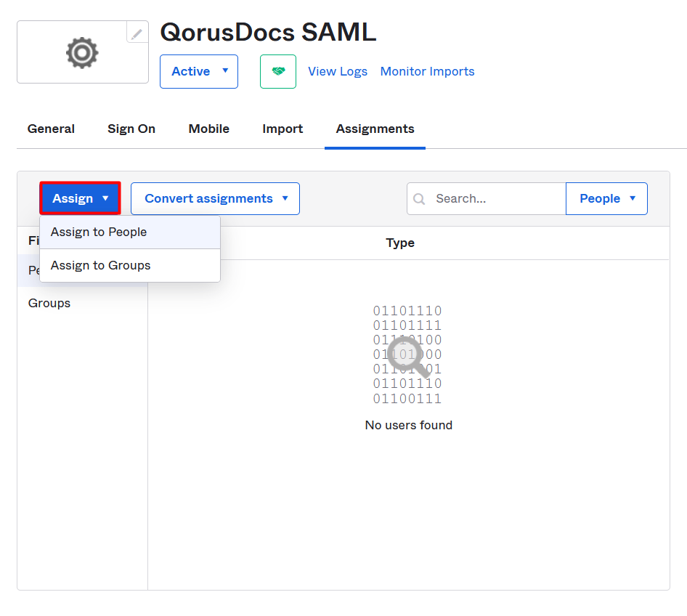Open the People search type dropdown

[606, 198]
